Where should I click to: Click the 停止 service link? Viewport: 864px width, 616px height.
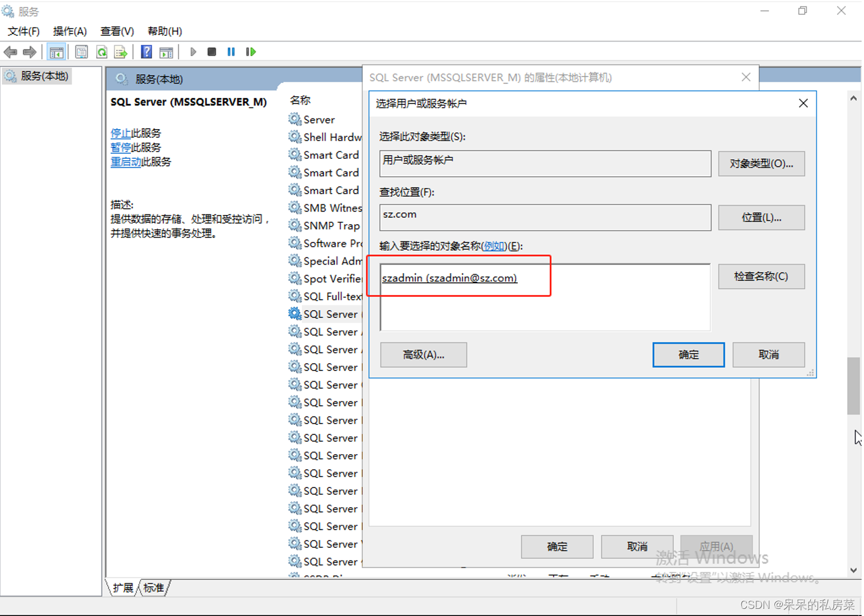pyautogui.click(x=121, y=133)
